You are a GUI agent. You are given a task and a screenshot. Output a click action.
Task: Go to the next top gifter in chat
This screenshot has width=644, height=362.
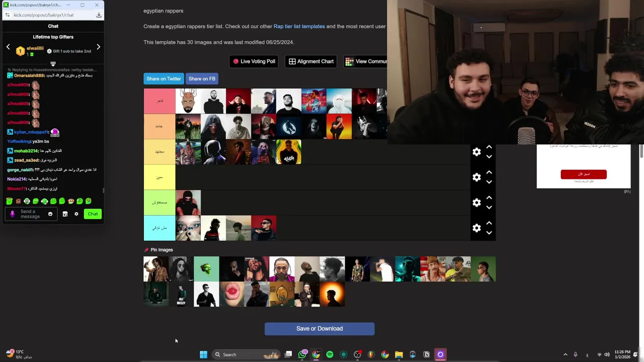pyautogui.click(x=99, y=47)
